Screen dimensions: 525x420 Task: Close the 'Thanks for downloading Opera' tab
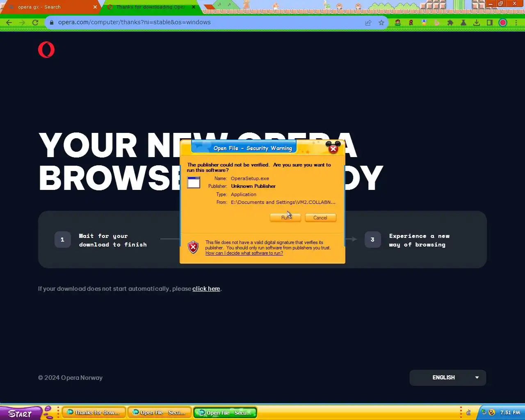click(194, 7)
